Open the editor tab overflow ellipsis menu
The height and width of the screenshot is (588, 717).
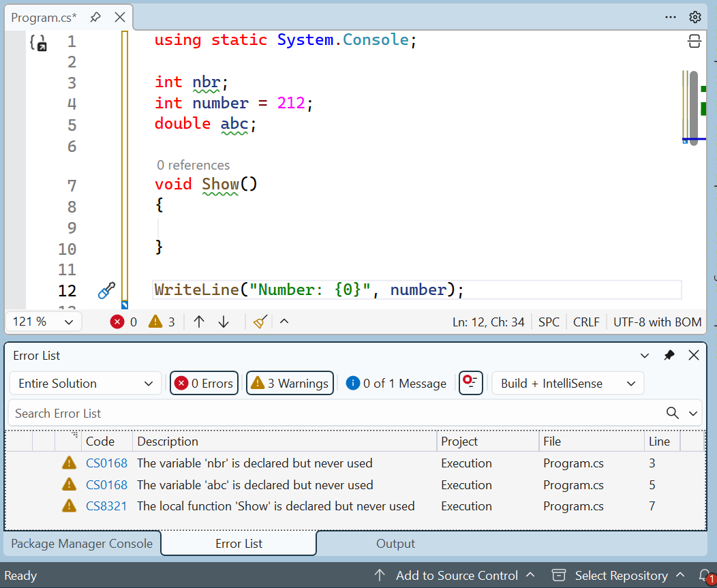[x=671, y=18]
